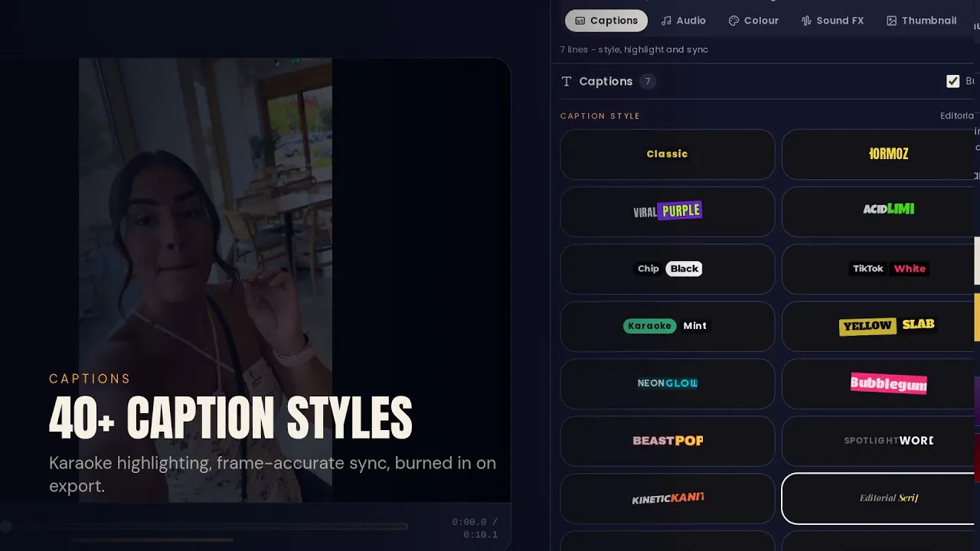Select the Kinetic Kanit caption style
This screenshot has height=551, width=980.
click(x=668, y=498)
